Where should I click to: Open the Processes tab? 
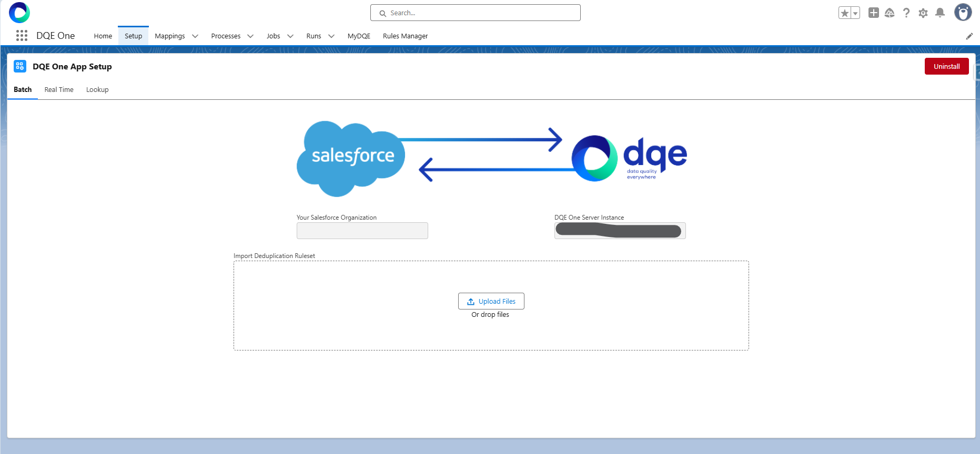pos(226,36)
